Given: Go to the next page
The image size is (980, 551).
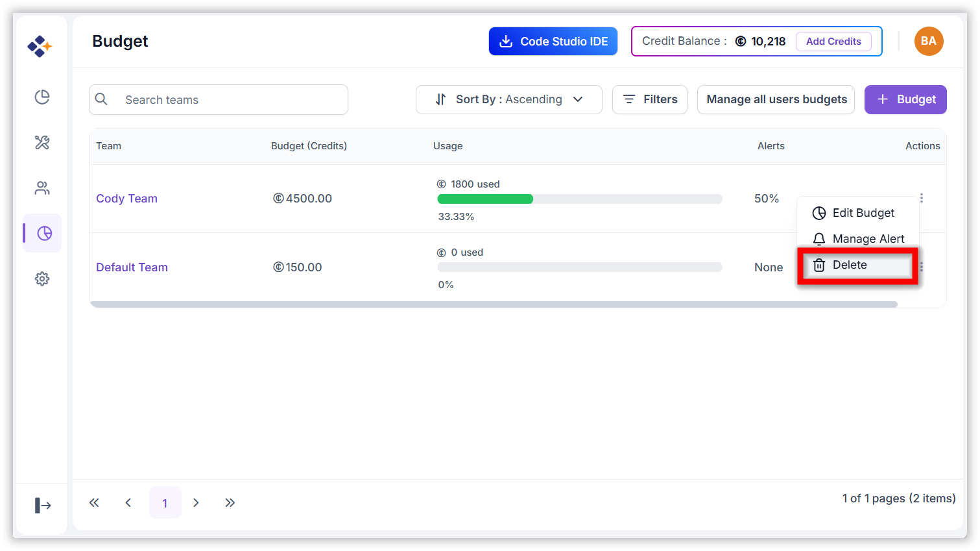Looking at the screenshot, I should (x=196, y=502).
